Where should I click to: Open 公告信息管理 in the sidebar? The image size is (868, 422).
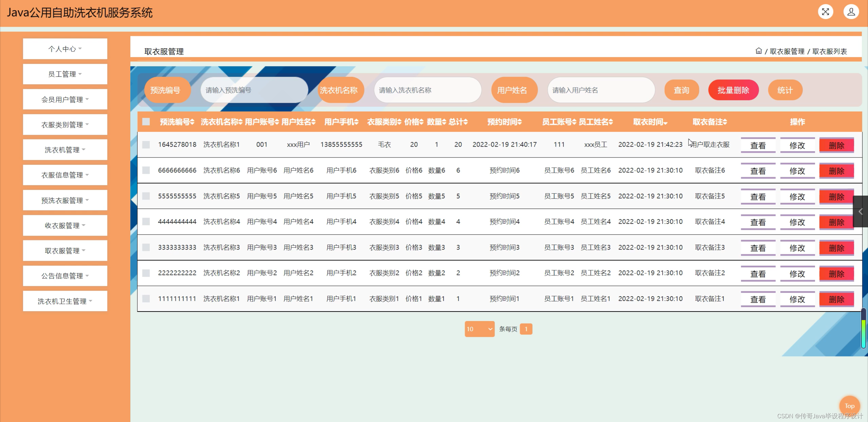(65, 276)
